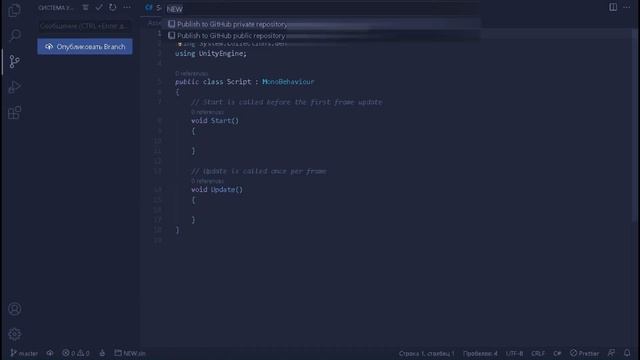Click the quick input box containing NEW
The width and height of the screenshot is (640, 360).
[x=322, y=9]
